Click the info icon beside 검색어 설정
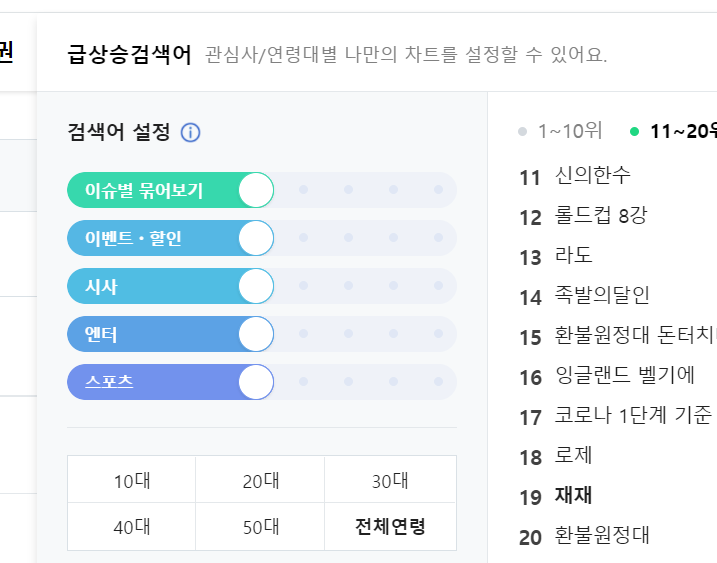Image resolution: width=717 pixels, height=563 pixels. 190,133
